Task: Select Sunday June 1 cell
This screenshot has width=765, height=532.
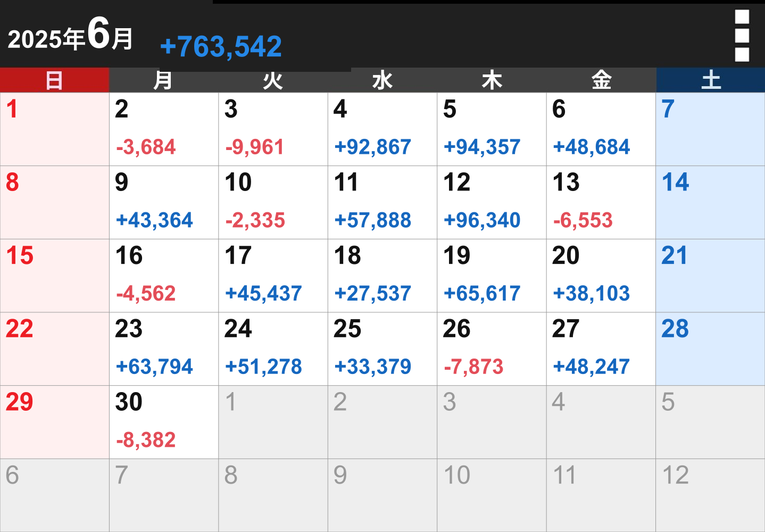Action: tap(55, 129)
